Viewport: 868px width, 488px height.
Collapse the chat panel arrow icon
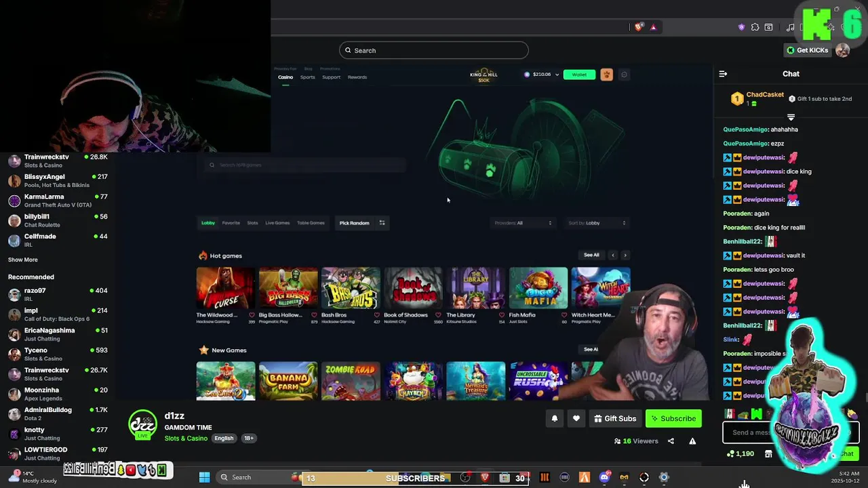coord(723,74)
